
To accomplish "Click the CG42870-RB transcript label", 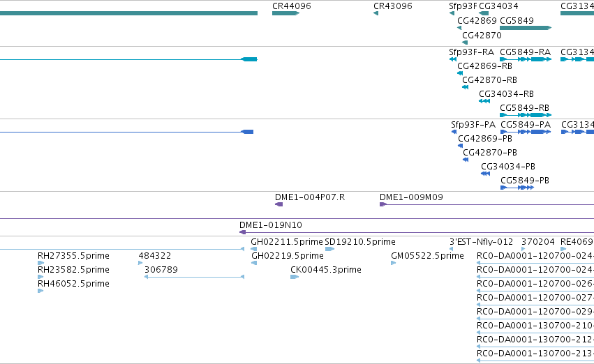I will point(489,79).
